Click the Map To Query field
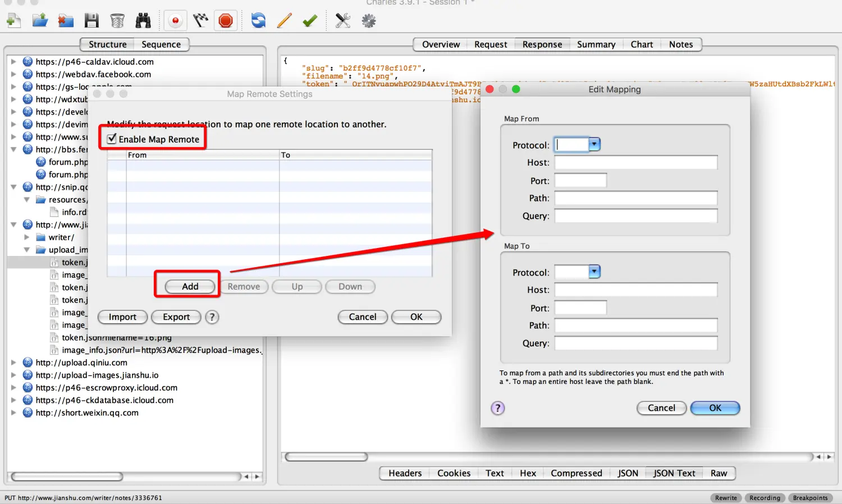The height and width of the screenshot is (504, 842). pyautogui.click(x=636, y=343)
